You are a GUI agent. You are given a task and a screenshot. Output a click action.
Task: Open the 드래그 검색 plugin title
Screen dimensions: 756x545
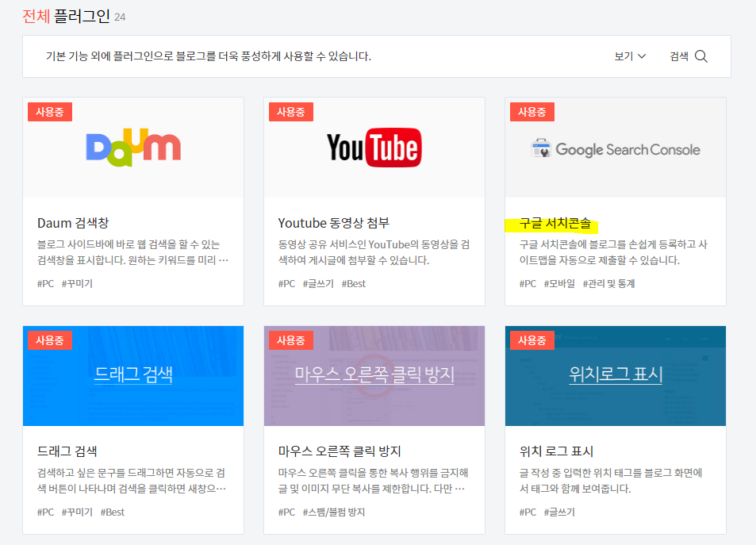(x=67, y=451)
